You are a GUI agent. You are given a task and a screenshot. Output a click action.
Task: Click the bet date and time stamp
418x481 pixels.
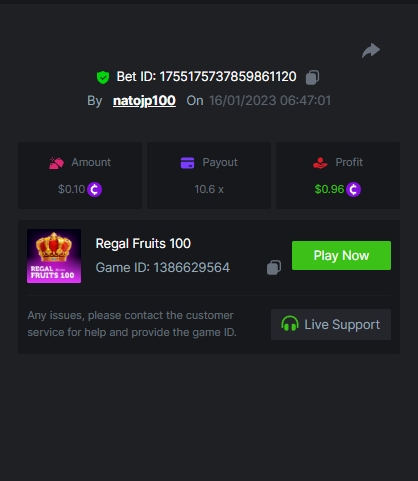coord(270,101)
